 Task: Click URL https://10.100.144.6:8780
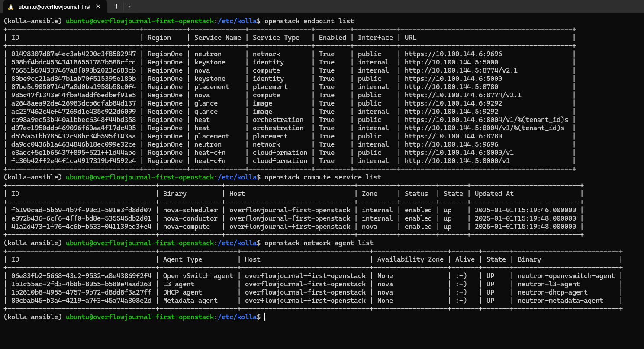click(453, 136)
